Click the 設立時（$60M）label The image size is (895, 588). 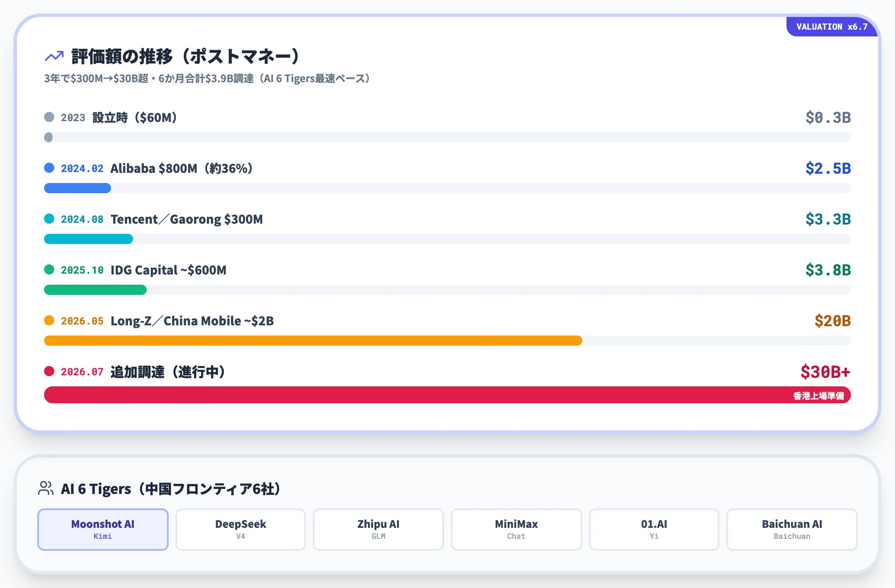click(x=135, y=117)
